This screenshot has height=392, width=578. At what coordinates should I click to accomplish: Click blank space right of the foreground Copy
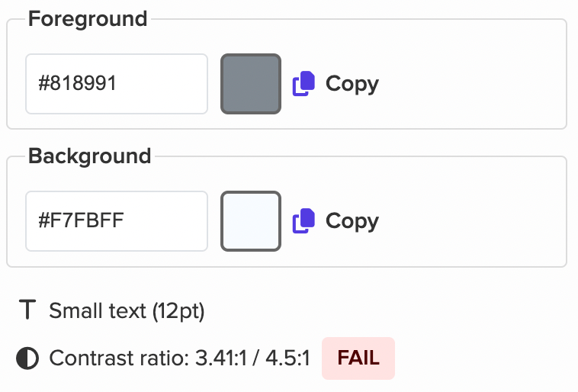473,84
